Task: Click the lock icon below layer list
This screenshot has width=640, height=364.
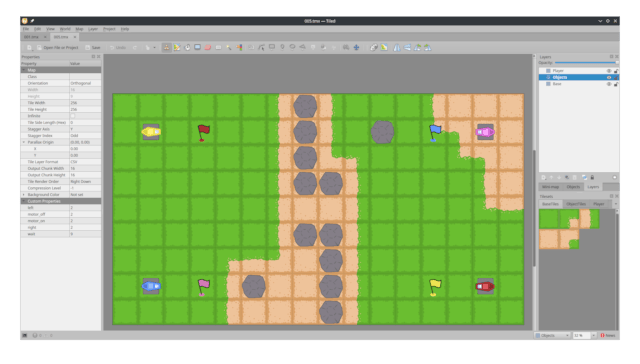Action: (x=592, y=178)
